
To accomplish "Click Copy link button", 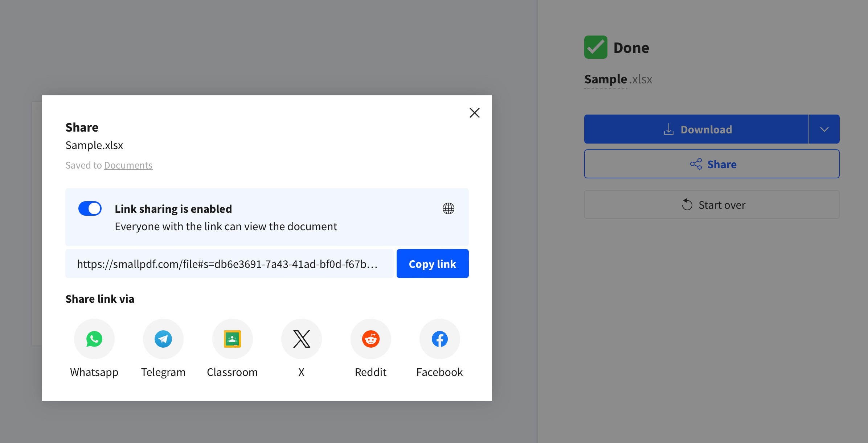I will pyautogui.click(x=432, y=264).
